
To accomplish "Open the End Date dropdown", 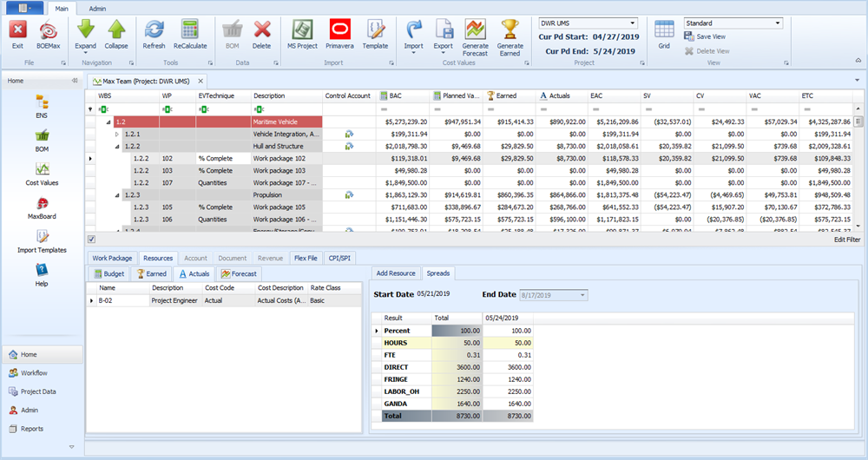I will pyautogui.click(x=582, y=295).
